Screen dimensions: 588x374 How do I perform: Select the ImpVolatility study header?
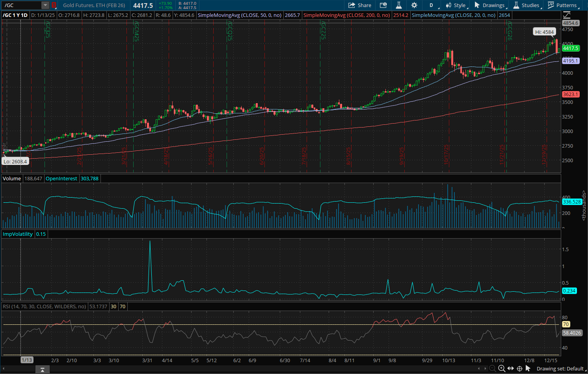(x=17, y=234)
